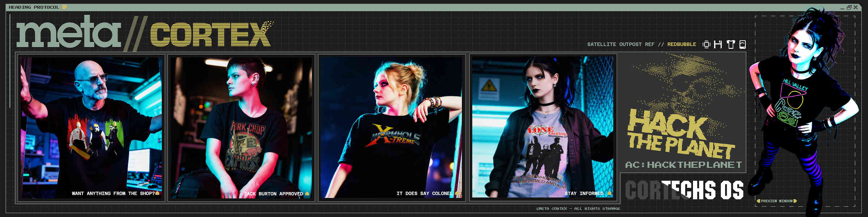
Task: Click '©META CORTEX – ALL RIGHTS STRANGE' footer
Action: (578, 209)
